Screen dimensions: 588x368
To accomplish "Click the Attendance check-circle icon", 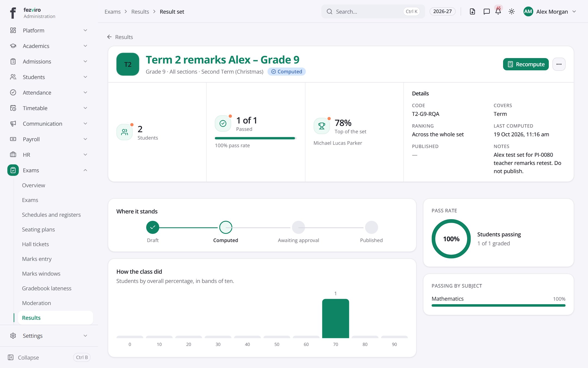I will coord(13,93).
